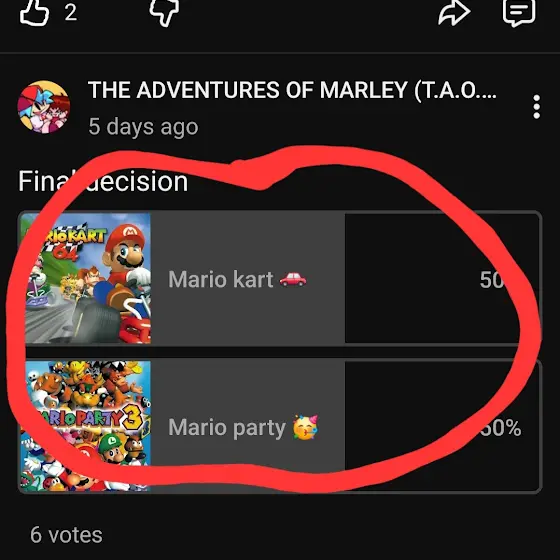Image resolution: width=560 pixels, height=560 pixels.
Task: Open the channel profile avatar
Action: pyautogui.click(x=44, y=107)
